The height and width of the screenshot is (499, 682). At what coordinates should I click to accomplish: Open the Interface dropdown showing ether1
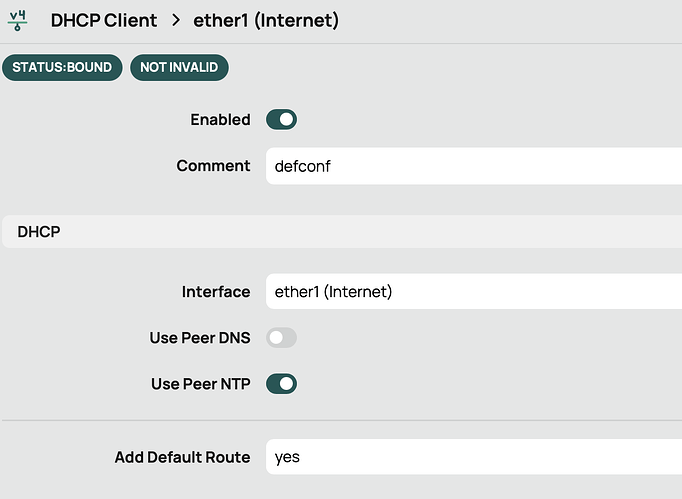[472, 292]
